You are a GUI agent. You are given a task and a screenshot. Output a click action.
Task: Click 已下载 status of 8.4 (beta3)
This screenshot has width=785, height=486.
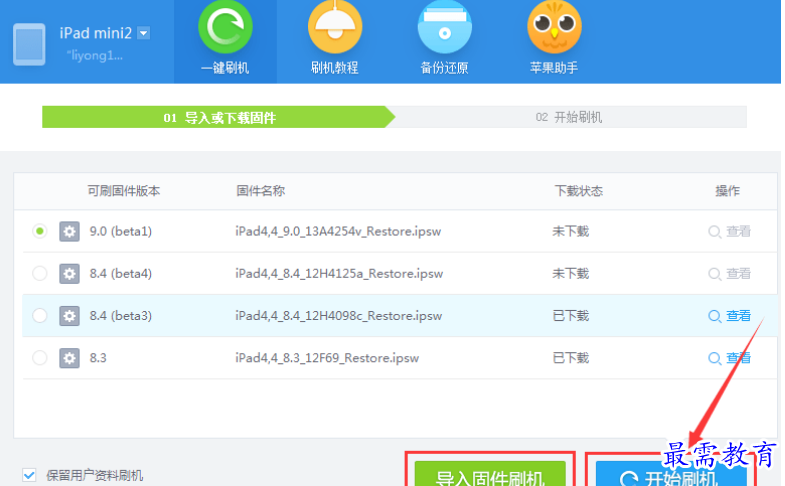(x=571, y=316)
